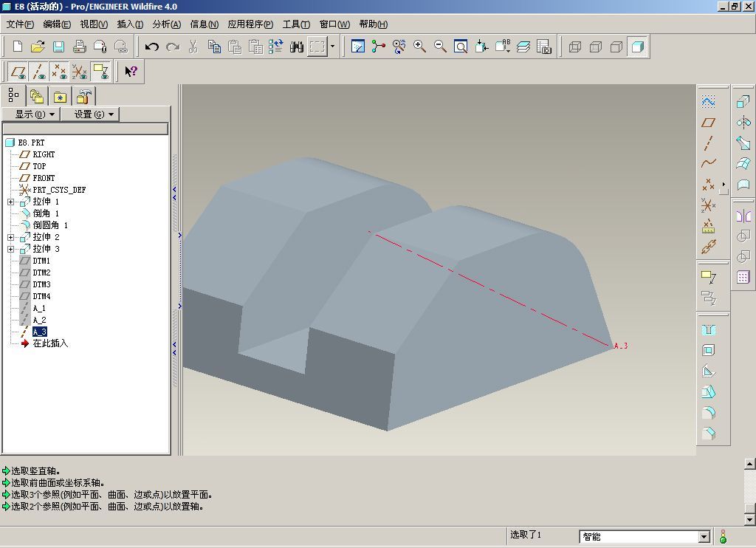
Task: Toggle datum plane display
Action: [x=18, y=72]
